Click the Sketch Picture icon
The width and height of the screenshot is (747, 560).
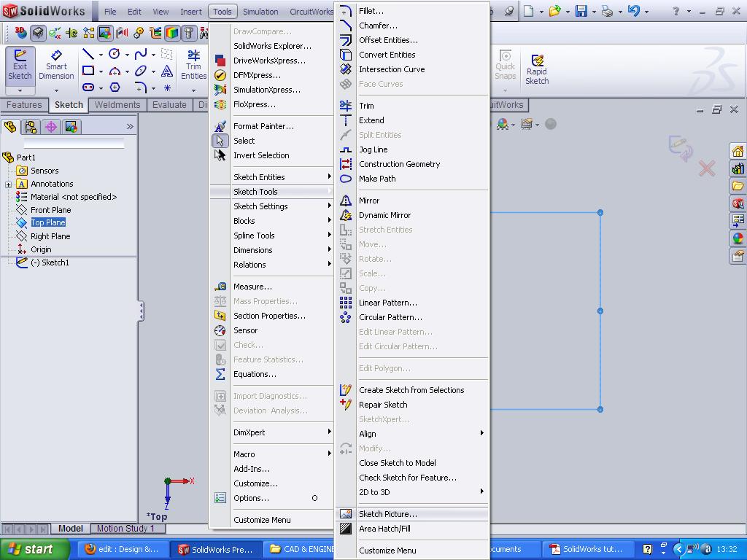pyautogui.click(x=346, y=514)
